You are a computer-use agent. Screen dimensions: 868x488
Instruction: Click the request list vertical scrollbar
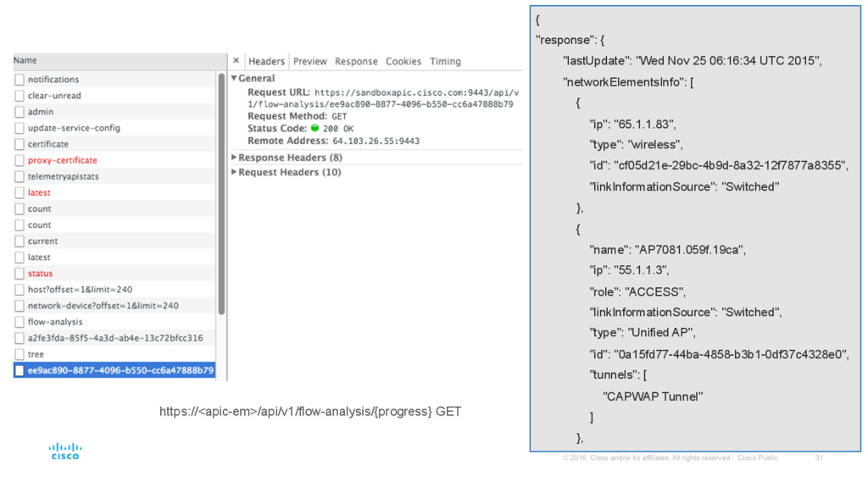click(221, 194)
